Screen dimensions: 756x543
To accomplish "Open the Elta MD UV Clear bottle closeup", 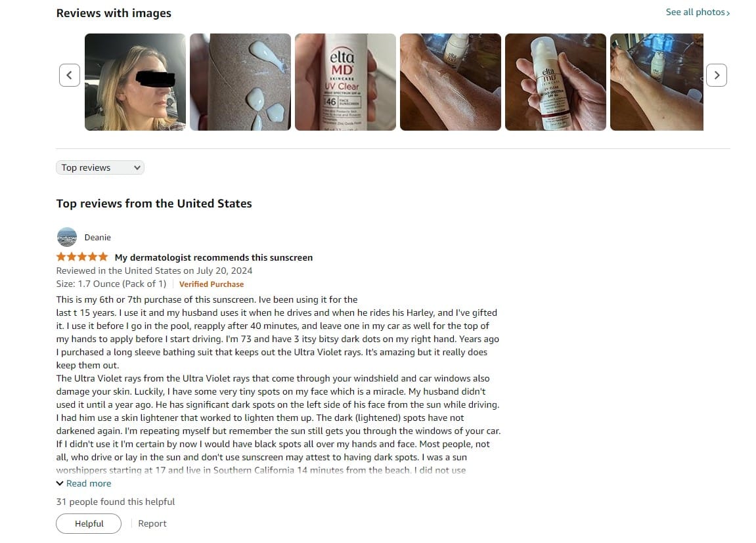I will coord(345,82).
